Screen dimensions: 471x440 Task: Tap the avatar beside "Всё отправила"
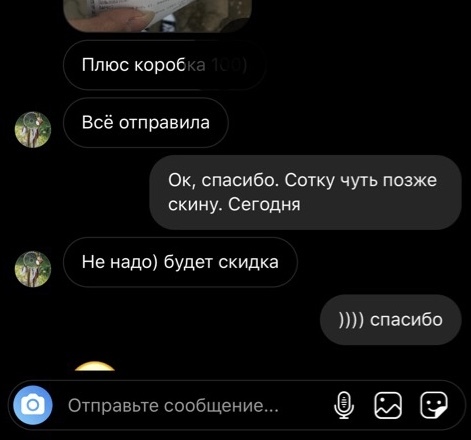[x=33, y=130]
